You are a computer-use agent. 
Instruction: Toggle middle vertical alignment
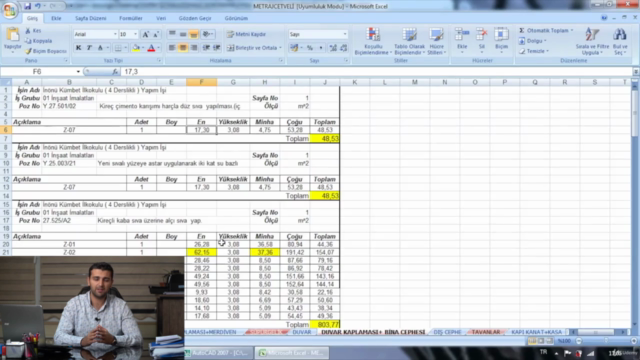coord(183,34)
